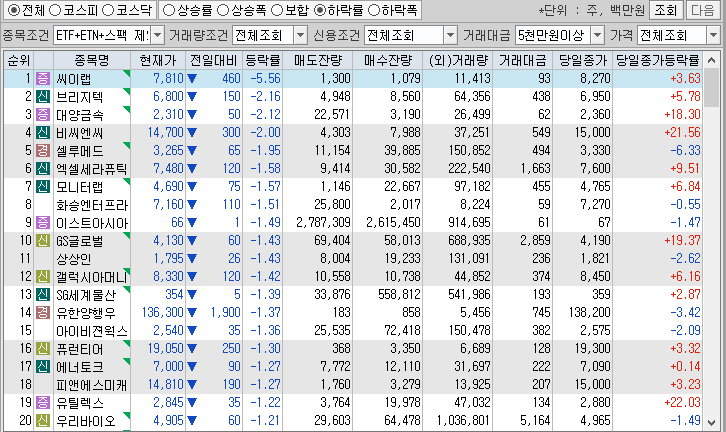Click the down arrow indicator for 씨이랩

click(192, 79)
